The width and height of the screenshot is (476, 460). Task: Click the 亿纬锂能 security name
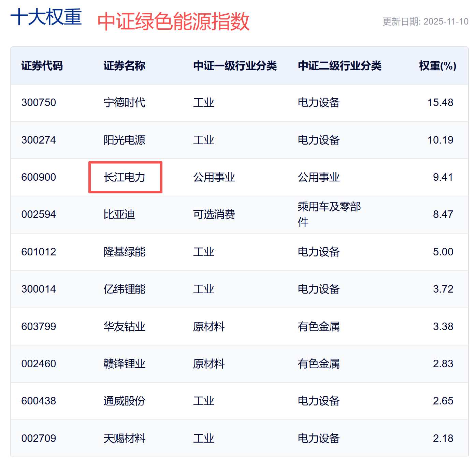click(124, 289)
